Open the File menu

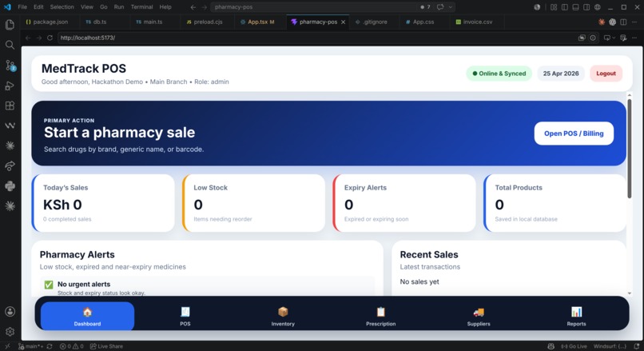pos(22,7)
